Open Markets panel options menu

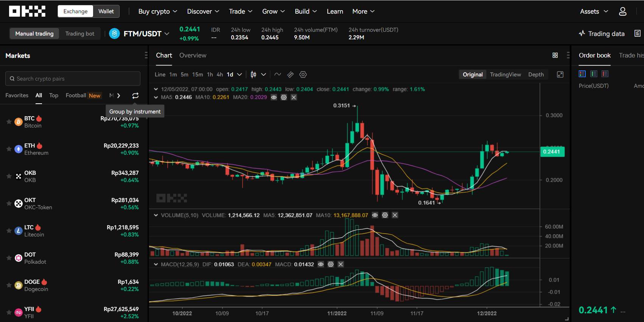click(146, 55)
